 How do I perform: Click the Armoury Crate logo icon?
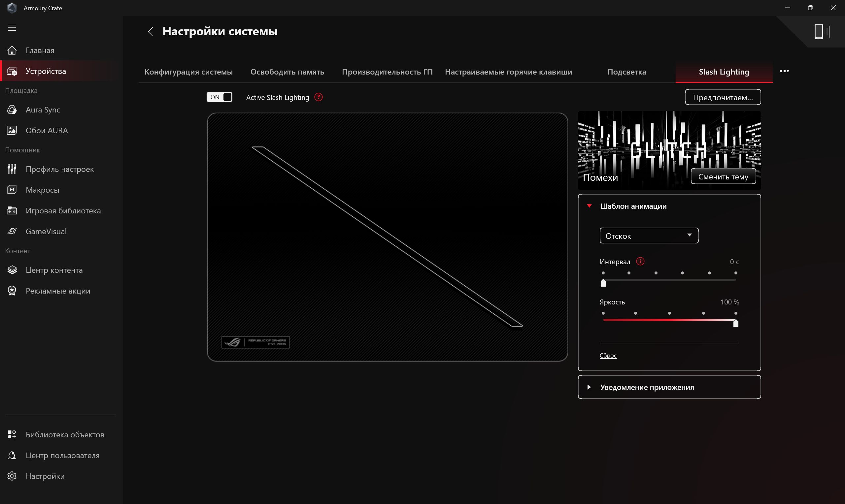coord(12,8)
